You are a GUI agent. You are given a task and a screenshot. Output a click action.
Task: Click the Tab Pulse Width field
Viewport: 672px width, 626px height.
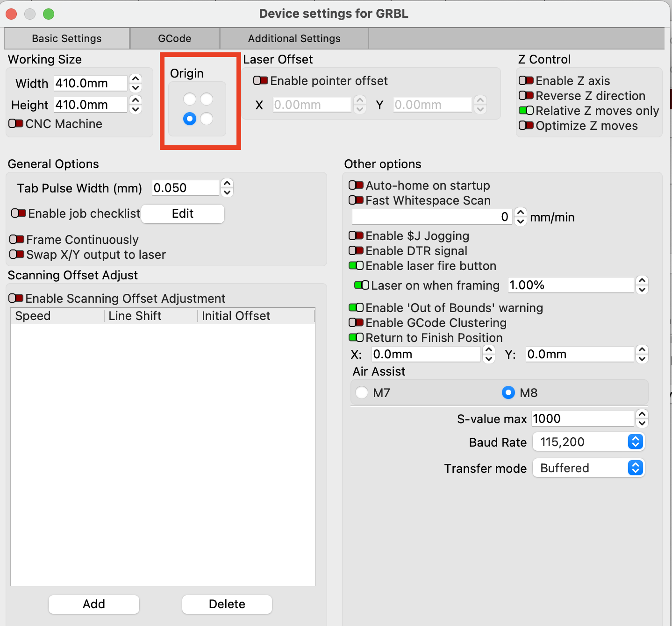(186, 188)
